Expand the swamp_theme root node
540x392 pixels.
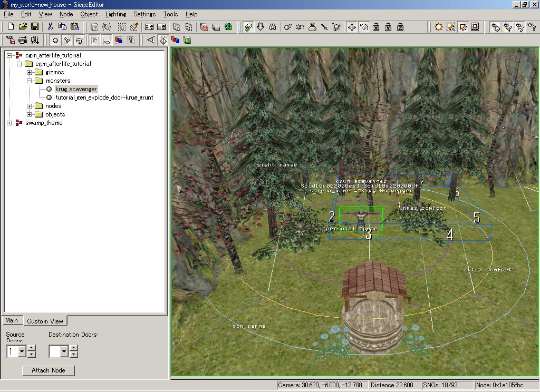pyautogui.click(x=10, y=123)
